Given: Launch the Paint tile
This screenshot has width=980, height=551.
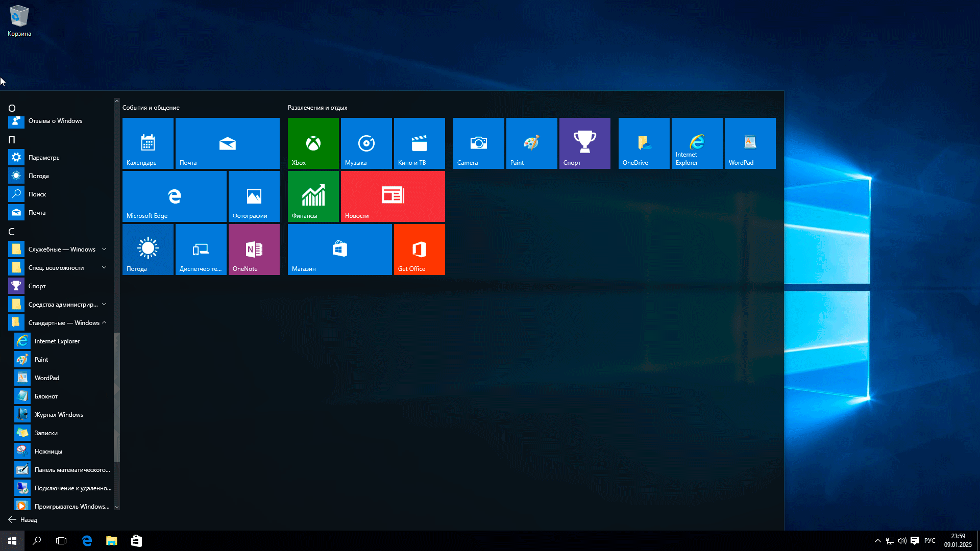Looking at the screenshot, I should [532, 143].
